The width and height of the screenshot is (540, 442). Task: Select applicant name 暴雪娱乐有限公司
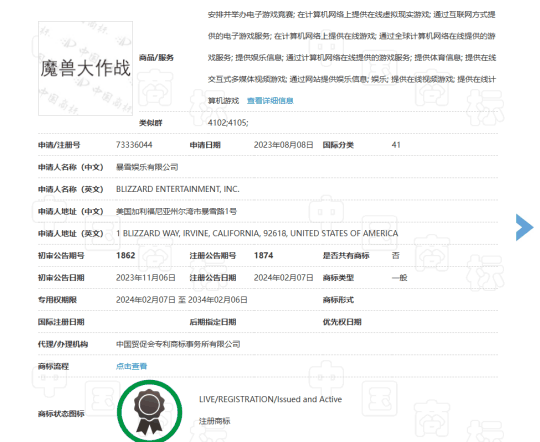(147, 167)
